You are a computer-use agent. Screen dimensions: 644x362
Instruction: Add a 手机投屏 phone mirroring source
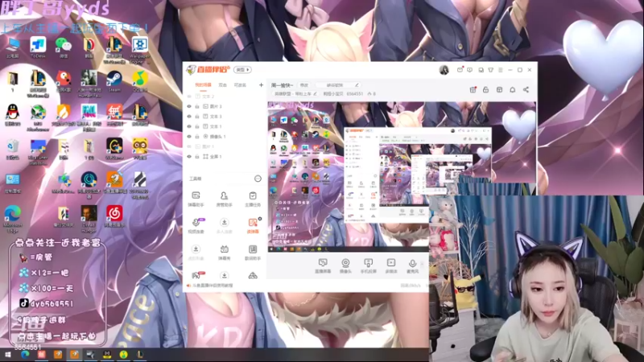pos(369,266)
